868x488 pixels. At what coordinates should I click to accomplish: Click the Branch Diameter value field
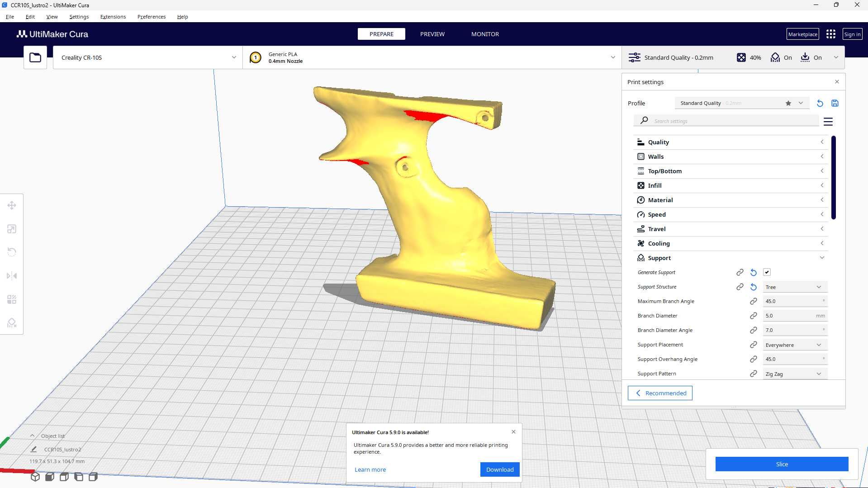pos(795,316)
